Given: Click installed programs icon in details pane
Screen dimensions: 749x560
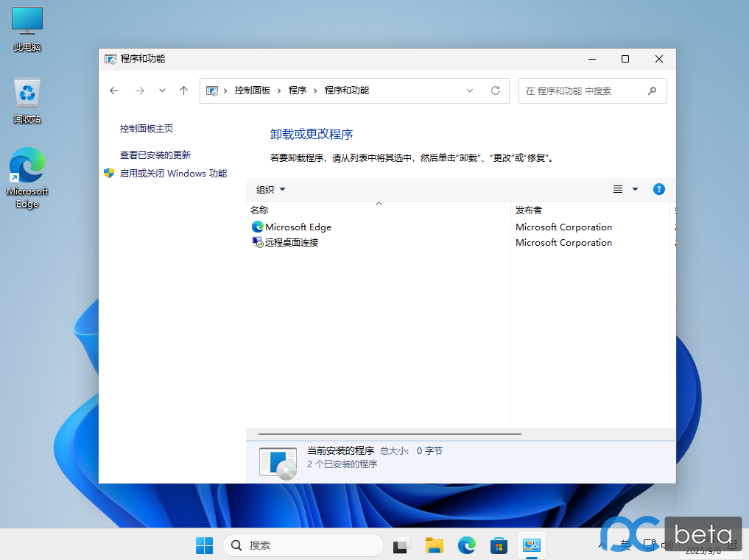Looking at the screenshot, I should coord(278,462).
